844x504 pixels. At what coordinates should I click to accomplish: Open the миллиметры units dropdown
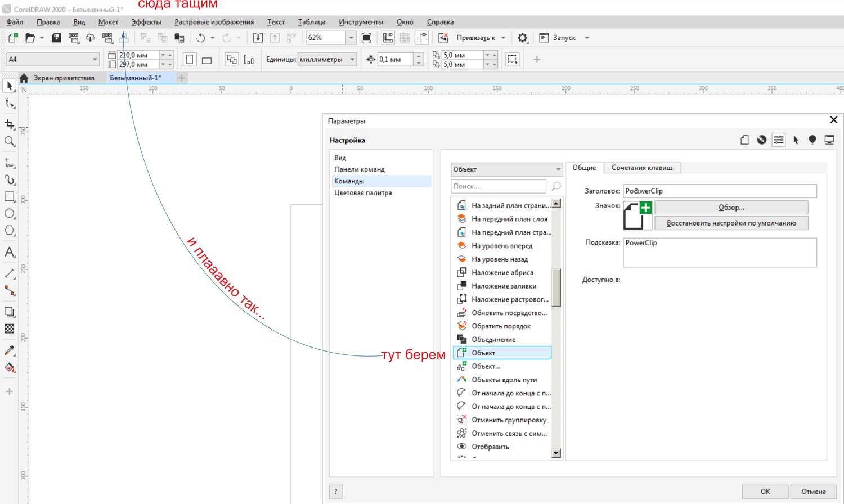tap(352, 59)
